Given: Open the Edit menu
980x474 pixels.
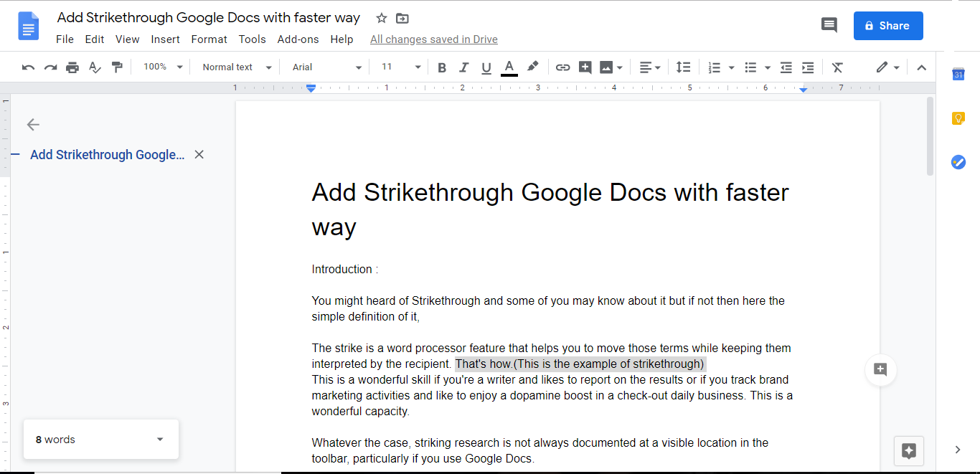Looking at the screenshot, I should 95,39.
